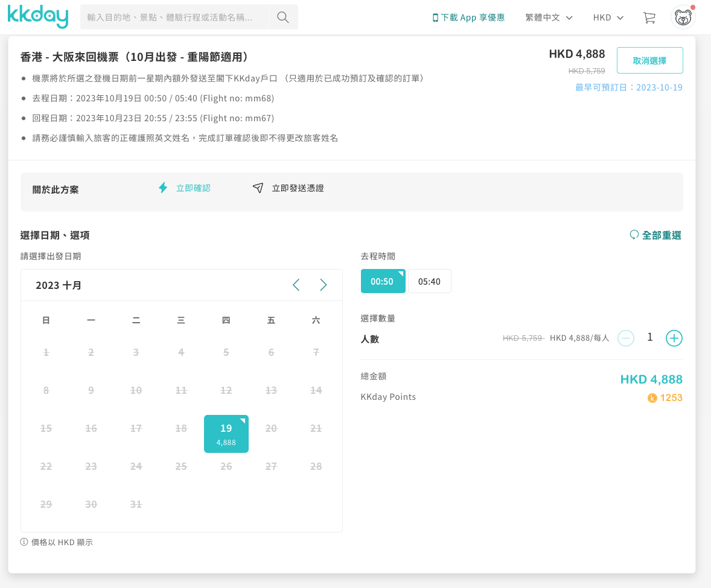Select the 05:40 departure time
This screenshot has width=711, height=588.
click(429, 281)
